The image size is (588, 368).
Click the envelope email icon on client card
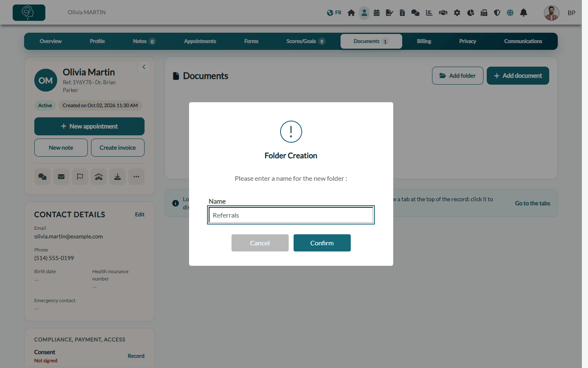pyautogui.click(x=61, y=177)
